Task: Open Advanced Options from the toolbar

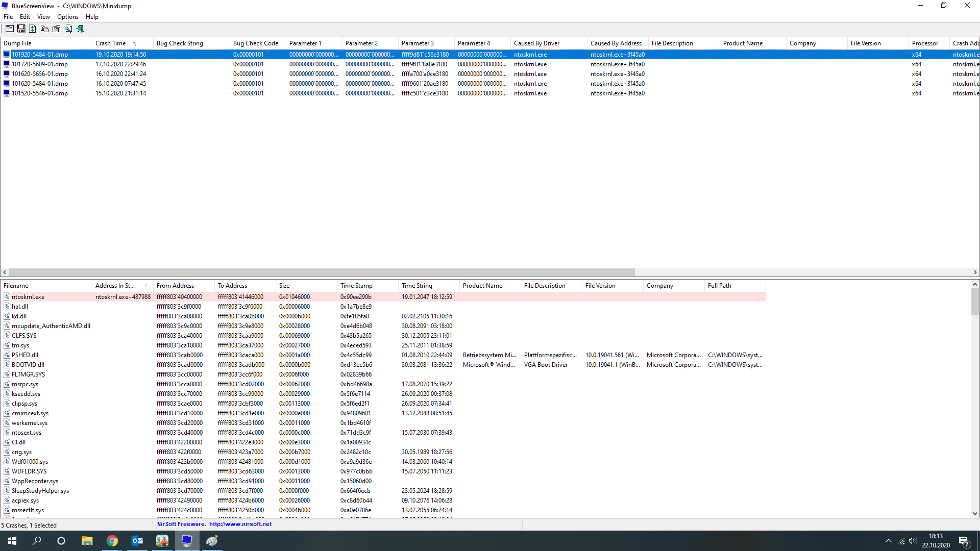Action: click(9, 29)
